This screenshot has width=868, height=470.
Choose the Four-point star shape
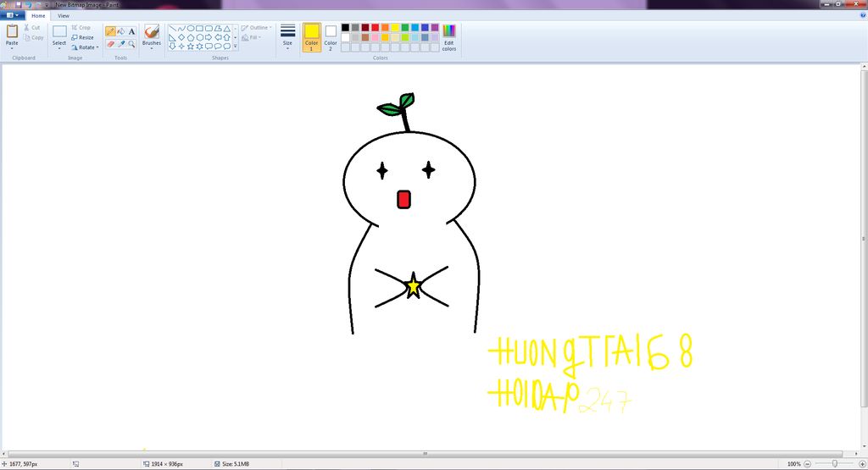pyautogui.click(x=181, y=46)
